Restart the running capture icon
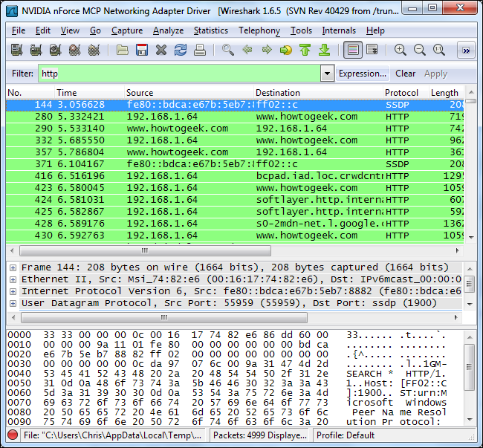Screen dimensions: 483x448 [x=94, y=50]
